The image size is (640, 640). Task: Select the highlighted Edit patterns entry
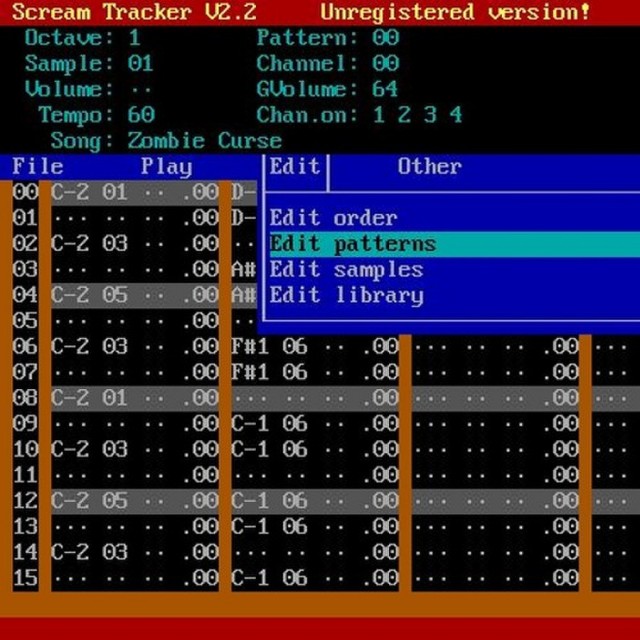pyautogui.click(x=455, y=244)
